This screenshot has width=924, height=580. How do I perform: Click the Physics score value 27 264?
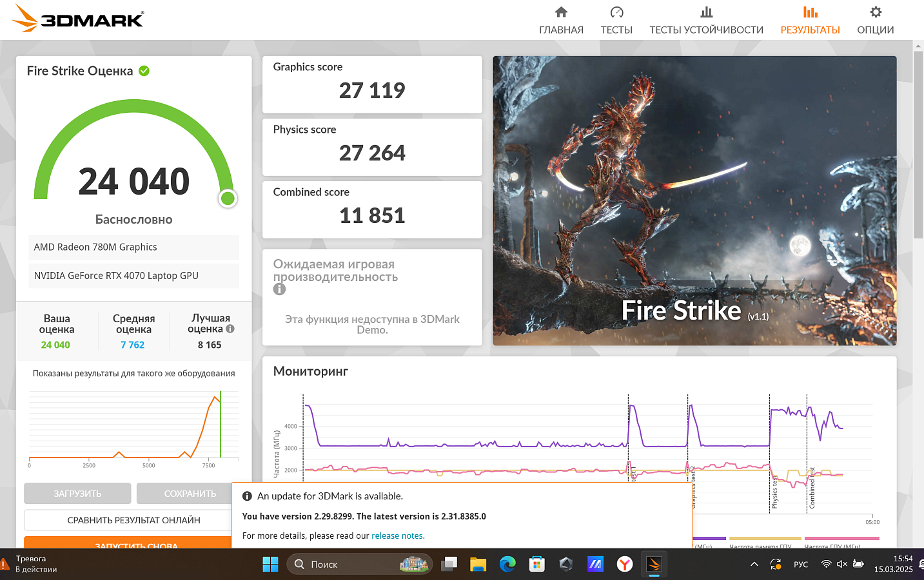click(372, 153)
